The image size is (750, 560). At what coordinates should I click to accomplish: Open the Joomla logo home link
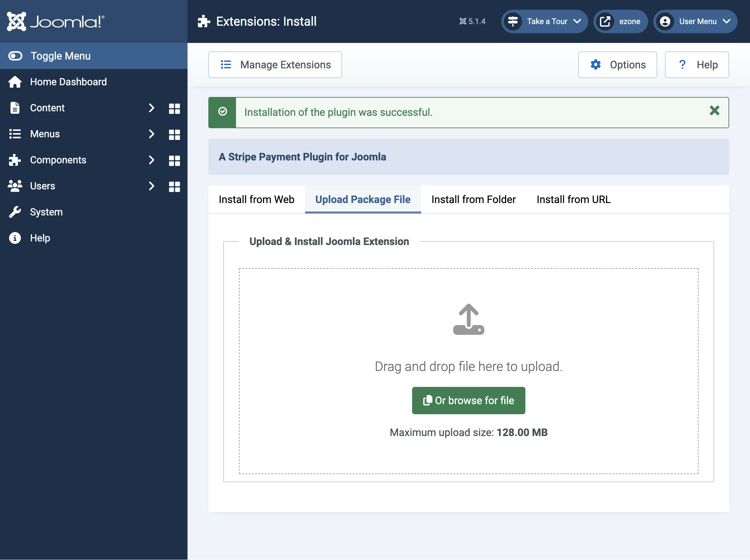click(x=55, y=21)
